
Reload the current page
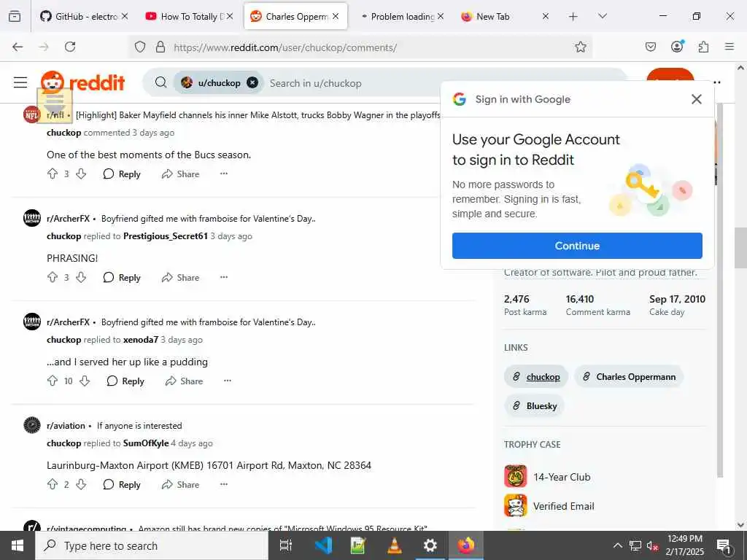click(70, 47)
